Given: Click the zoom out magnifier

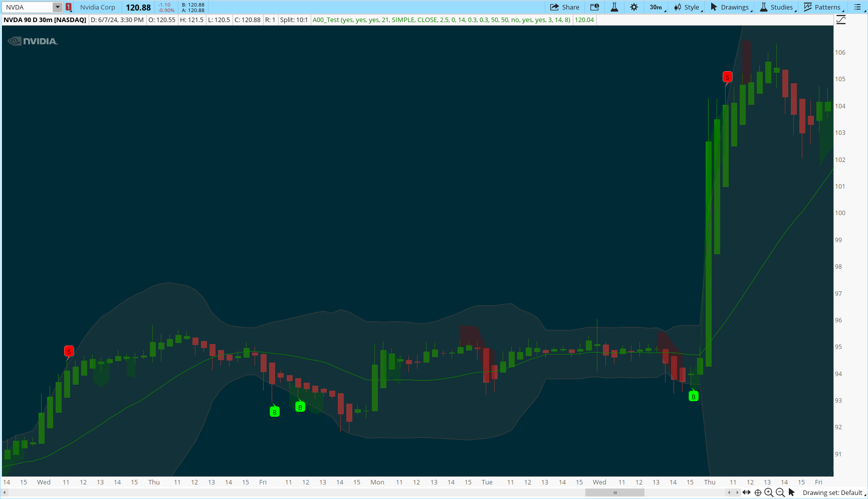Looking at the screenshot, I should [x=780, y=492].
